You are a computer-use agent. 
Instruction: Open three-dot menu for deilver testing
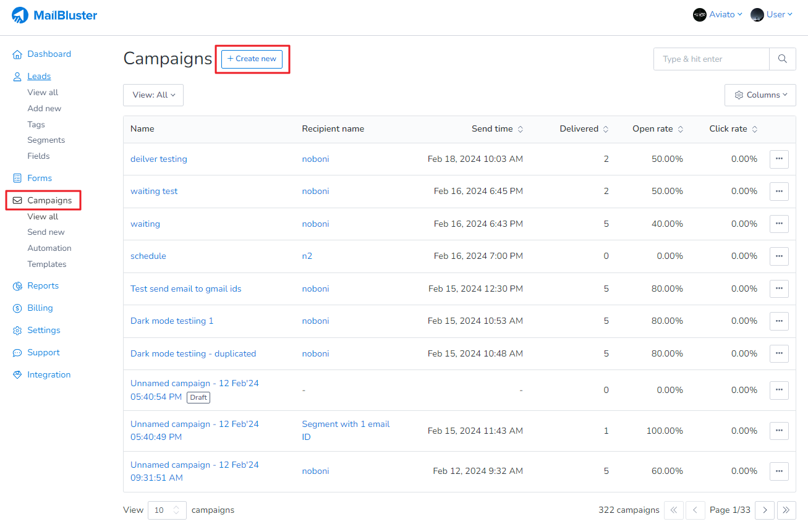[x=778, y=159]
